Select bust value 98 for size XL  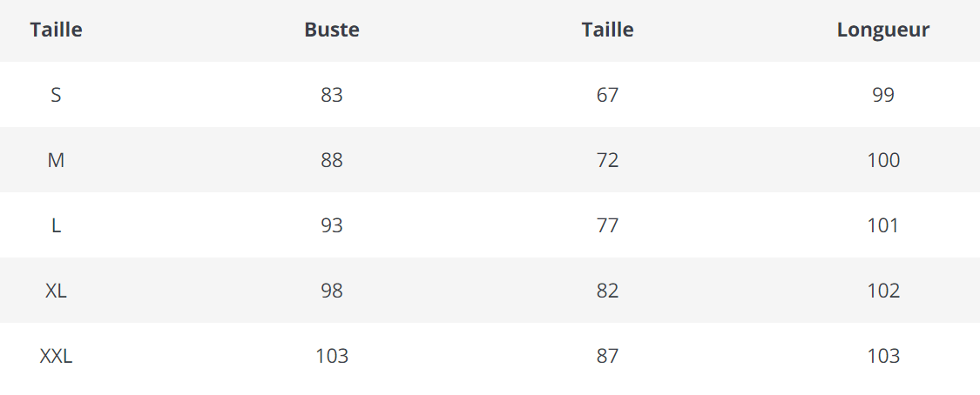[x=332, y=291]
